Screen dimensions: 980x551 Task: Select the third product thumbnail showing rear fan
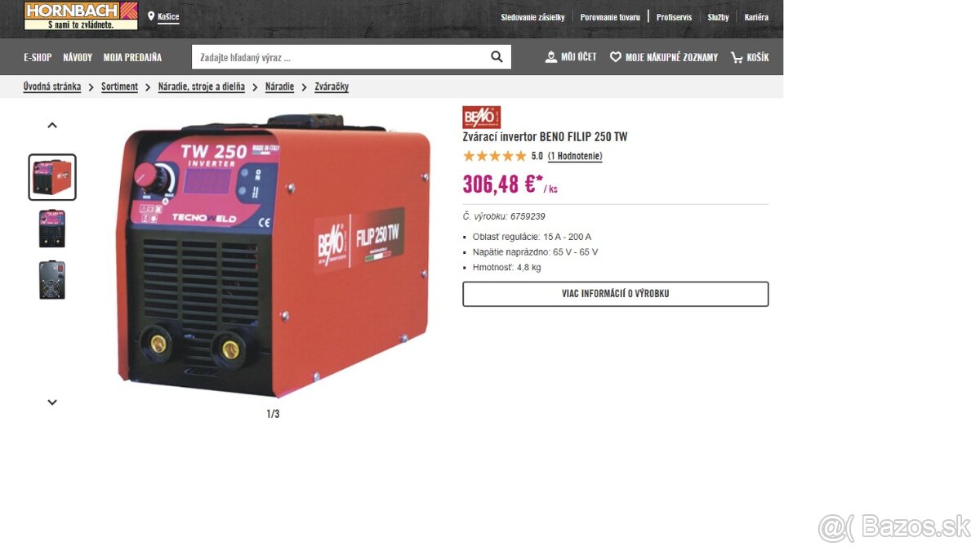(x=52, y=280)
